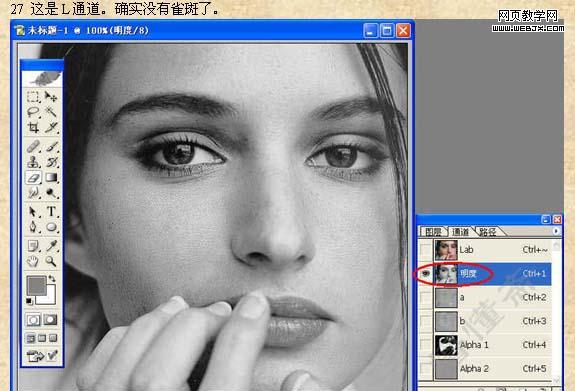This screenshot has width=575, height=391.
Task: Choose Standard Screen mode in the toolbox
Action: click(30, 338)
